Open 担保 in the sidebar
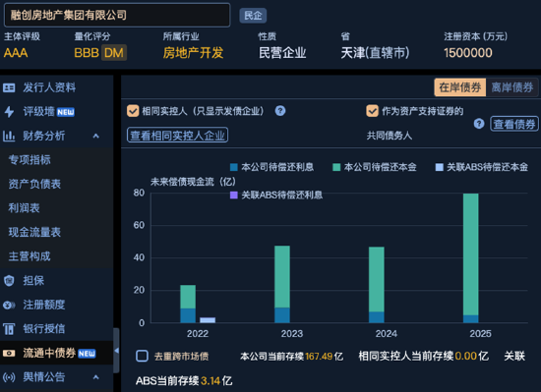The height and width of the screenshot is (392, 541). pos(33,281)
